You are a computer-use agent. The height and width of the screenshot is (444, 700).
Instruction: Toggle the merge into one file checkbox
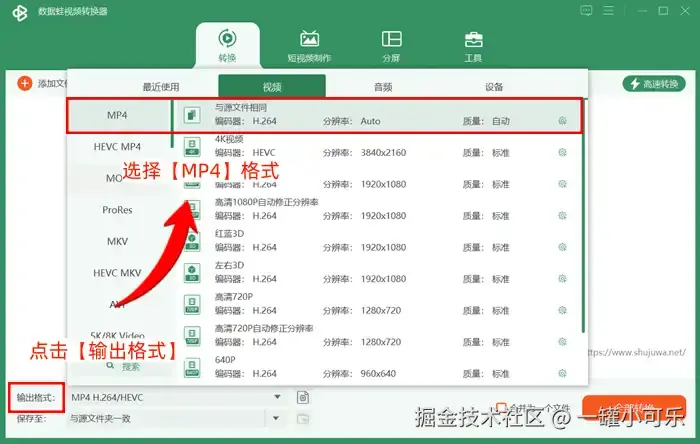tap(501, 407)
